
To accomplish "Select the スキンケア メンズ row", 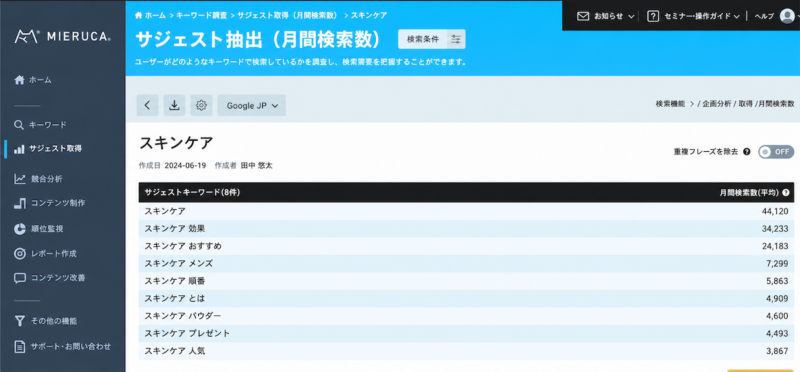I will click(466, 263).
